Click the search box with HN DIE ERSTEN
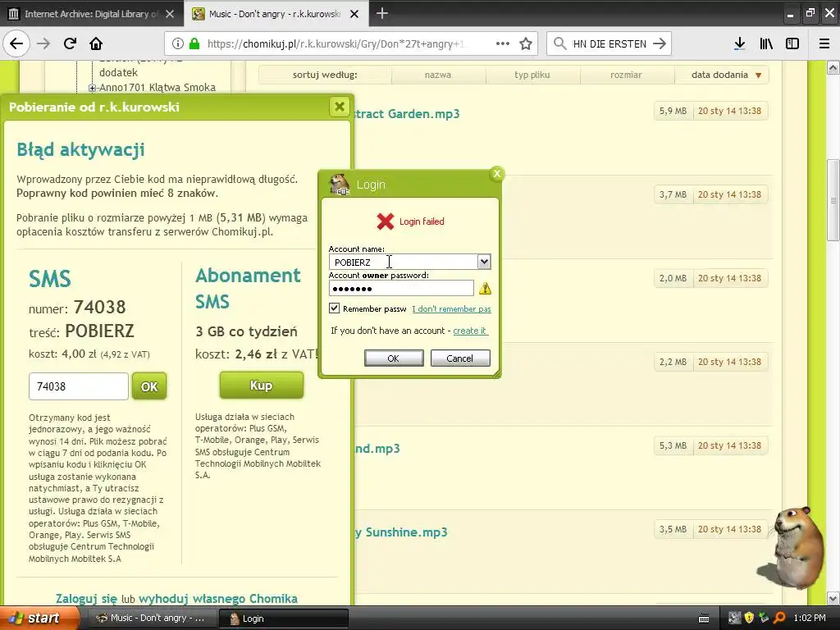 (x=609, y=44)
